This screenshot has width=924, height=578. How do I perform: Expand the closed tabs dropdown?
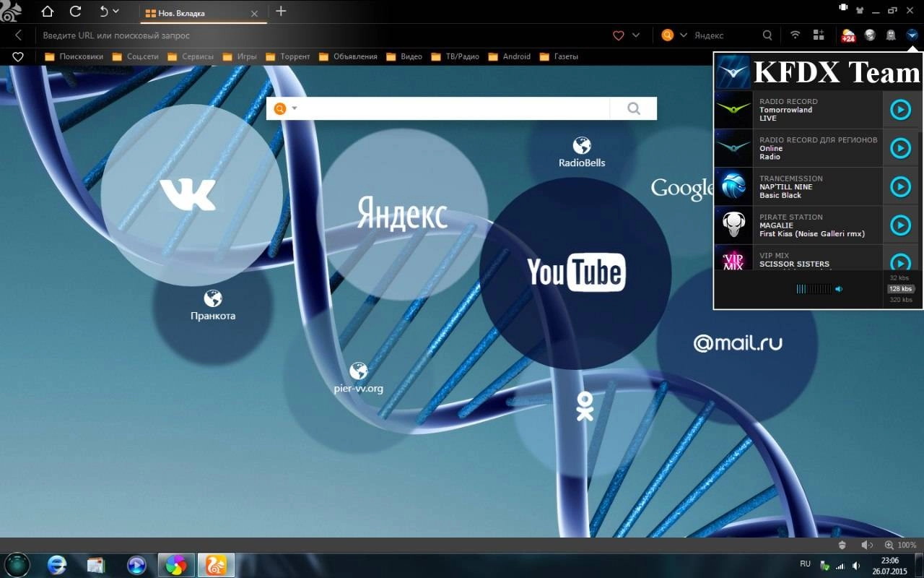coord(115,12)
